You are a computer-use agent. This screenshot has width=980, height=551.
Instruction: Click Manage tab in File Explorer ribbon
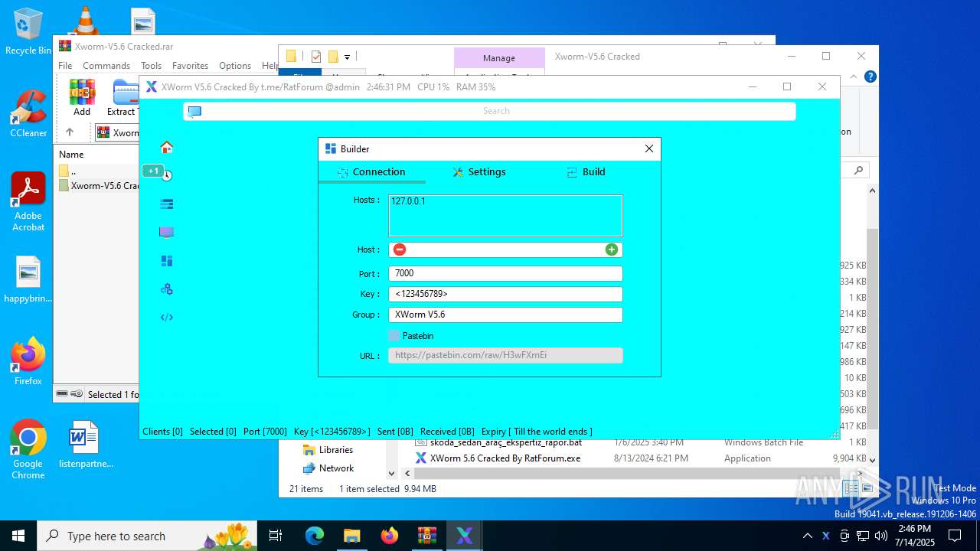click(x=499, y=58)
